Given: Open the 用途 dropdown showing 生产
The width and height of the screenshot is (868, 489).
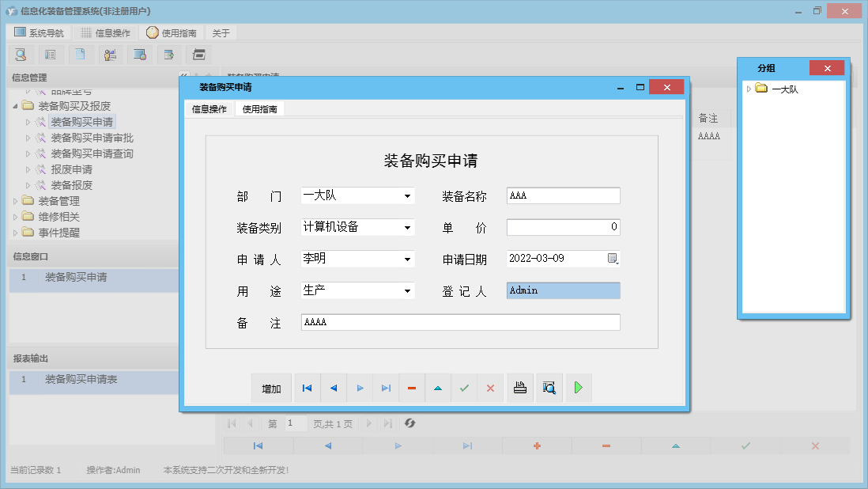Looking at the screenshot, I should click(407, 291).
